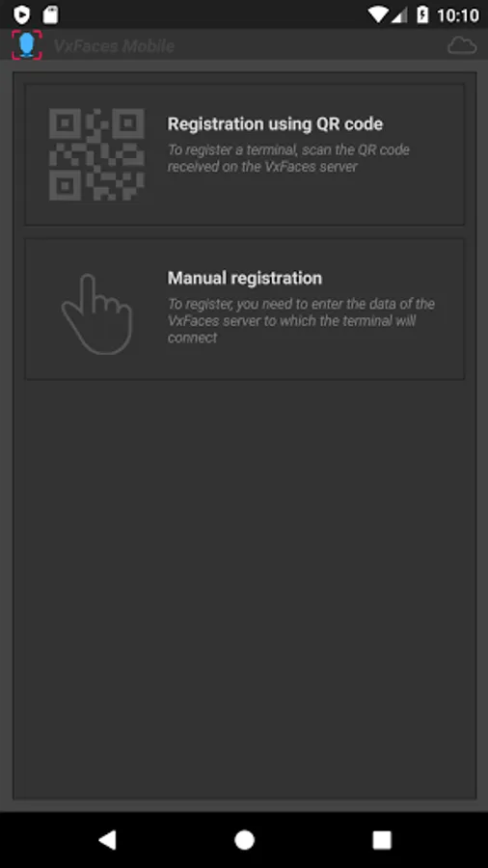Open the QR code registration card
This screenshot has height=868, width=488.
tap(244, 154)
